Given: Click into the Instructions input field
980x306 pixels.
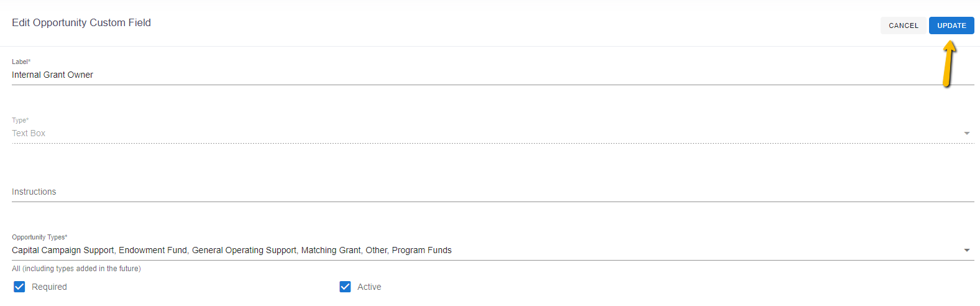Looking at the screenshot, I should point(493,192).
